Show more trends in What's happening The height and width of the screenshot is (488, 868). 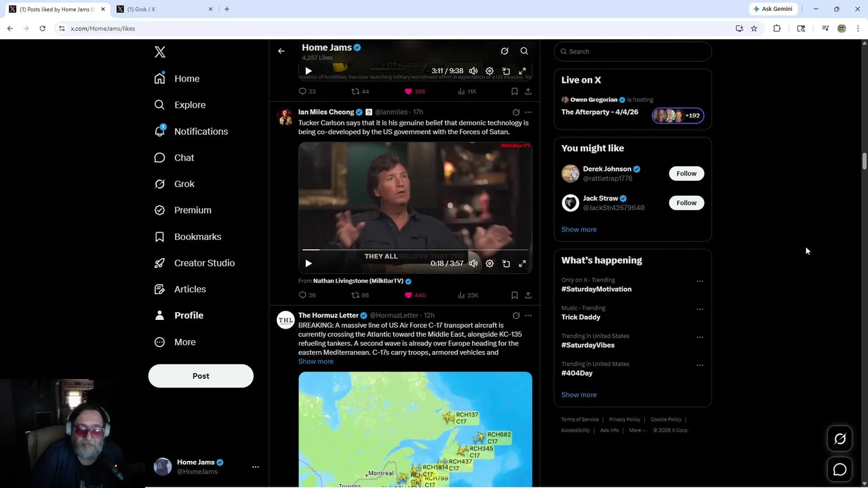579,395
